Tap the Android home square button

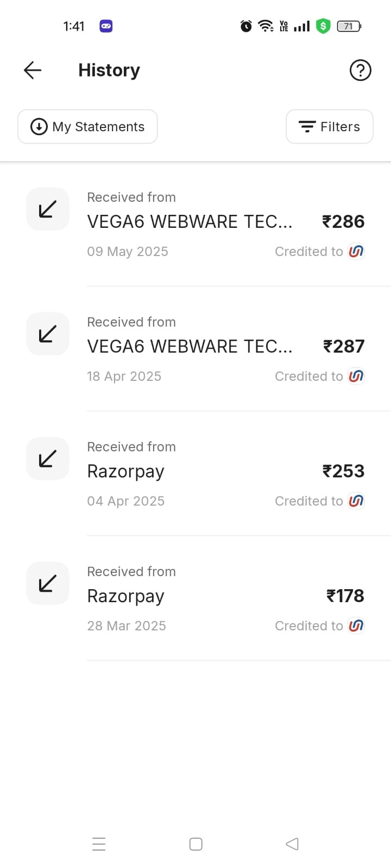pyautogui.click(x=195, y=844)
